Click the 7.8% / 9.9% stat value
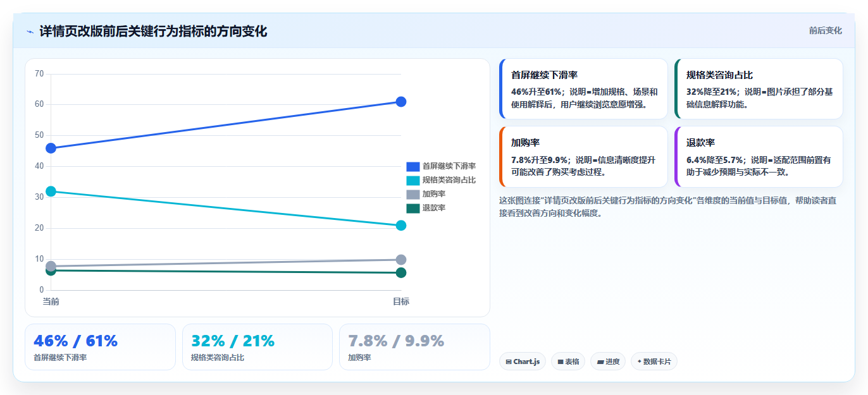 click(396, 341)
